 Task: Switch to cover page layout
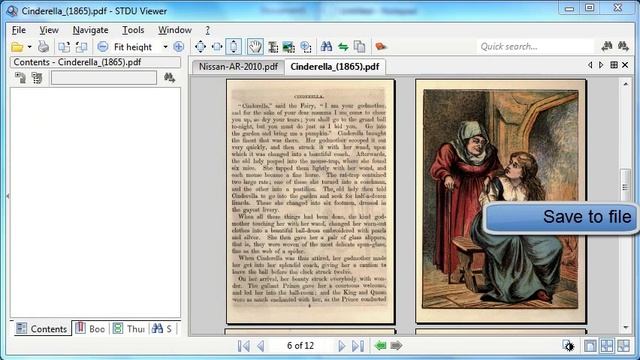coord(623,346)
